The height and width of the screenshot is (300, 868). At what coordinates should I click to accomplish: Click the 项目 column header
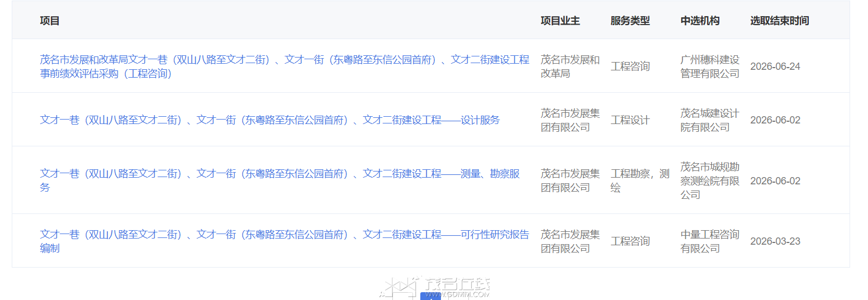(x=50, y=21)
